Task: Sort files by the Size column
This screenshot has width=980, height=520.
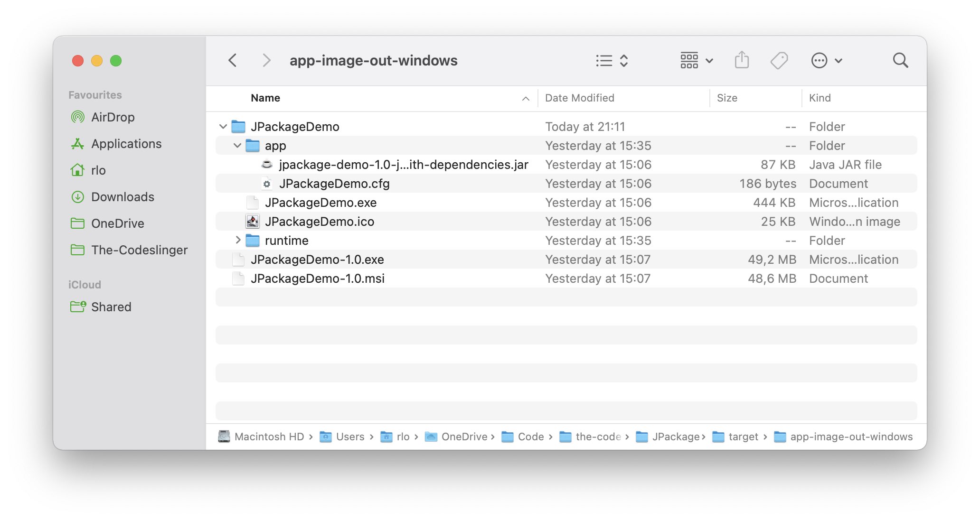Action: click(x=727, y=98)
